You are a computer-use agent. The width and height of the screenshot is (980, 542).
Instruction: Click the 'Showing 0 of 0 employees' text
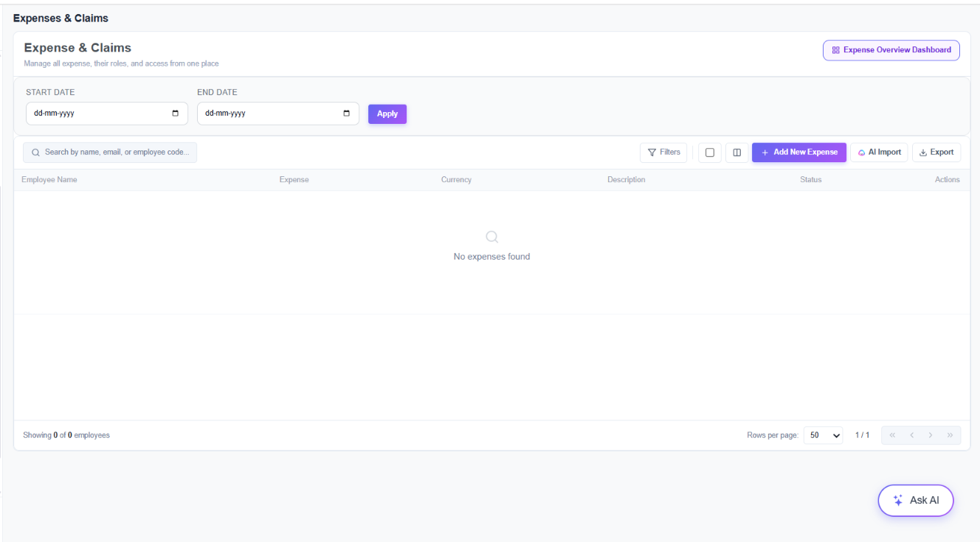66,435
